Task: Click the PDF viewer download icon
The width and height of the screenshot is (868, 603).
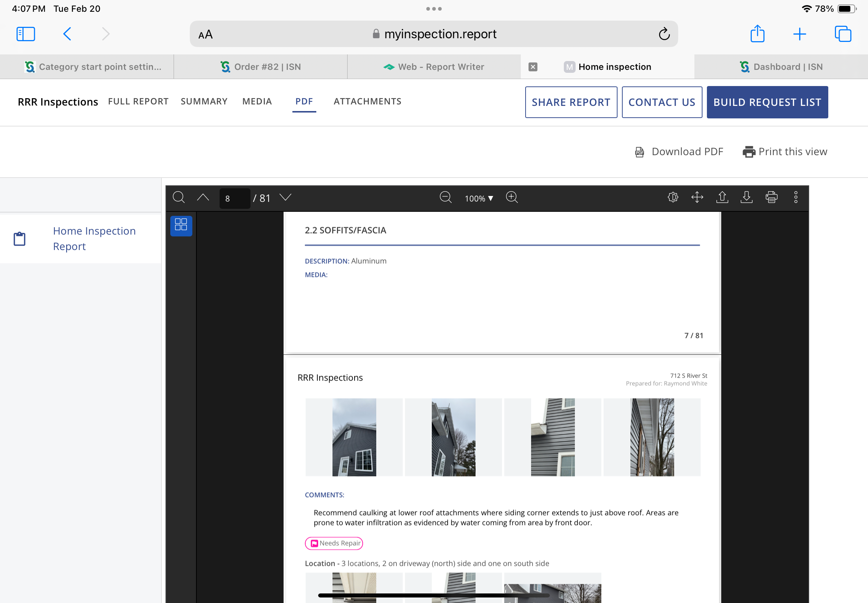Action: (x=747, y=197)
